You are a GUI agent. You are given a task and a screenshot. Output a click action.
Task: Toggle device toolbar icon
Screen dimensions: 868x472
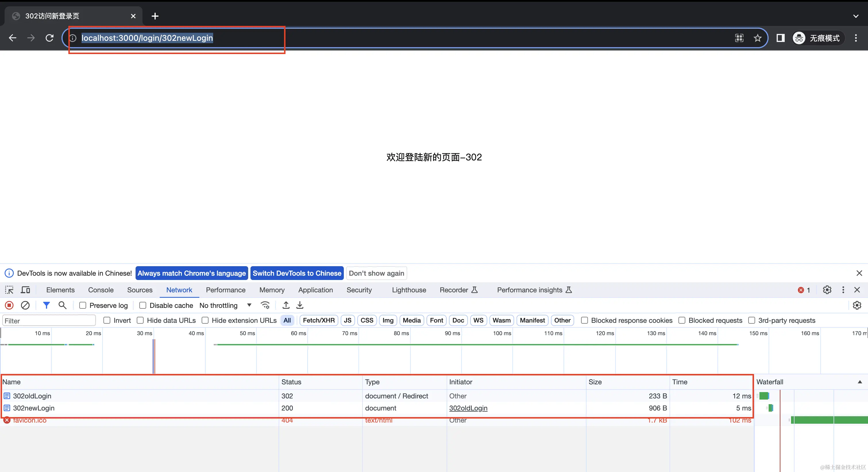[26, 290]
